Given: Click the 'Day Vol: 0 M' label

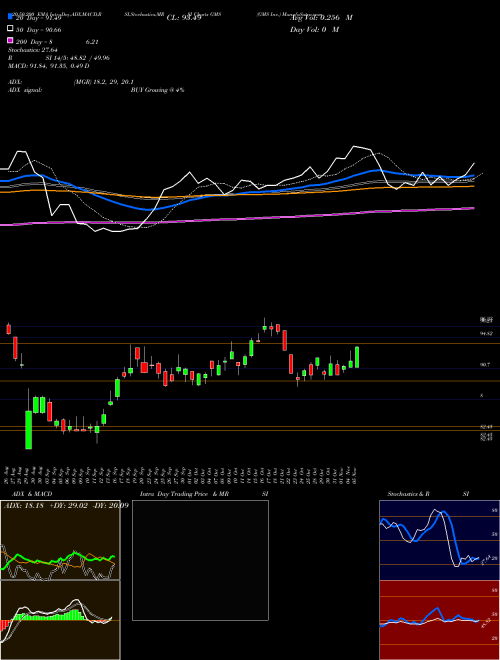Looking at the screenshot, I should pos(314,29).
